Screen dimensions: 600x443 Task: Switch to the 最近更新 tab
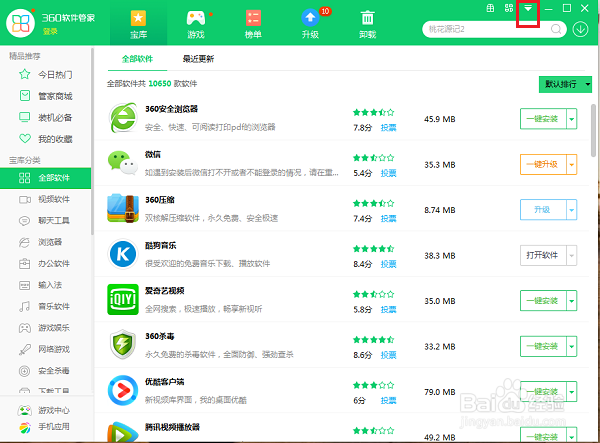pyautogui.click(x=198, y=59)
